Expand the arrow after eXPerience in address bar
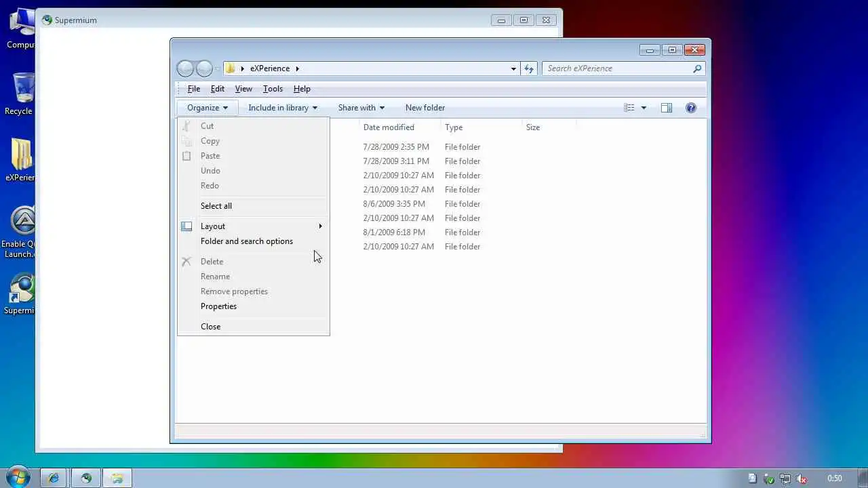Image resolution: width=868 pixels, height=488 pixels. pos(297,68)
